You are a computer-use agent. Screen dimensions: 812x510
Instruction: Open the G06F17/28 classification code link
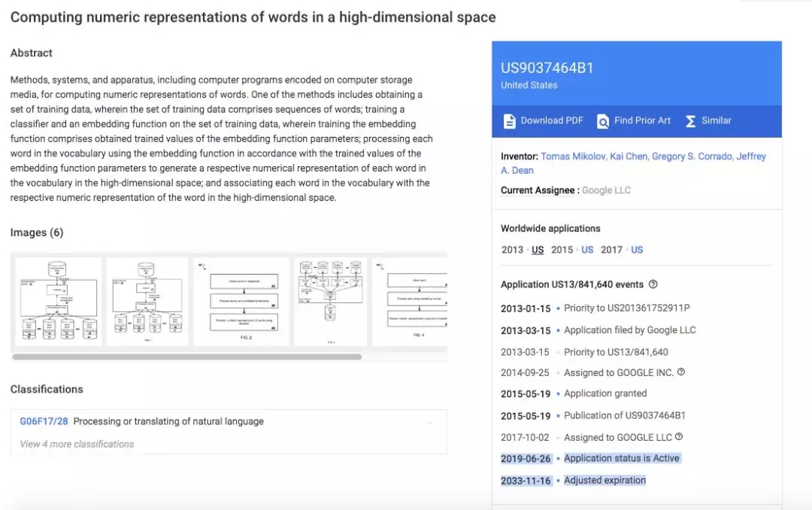(x=44, y=421)
